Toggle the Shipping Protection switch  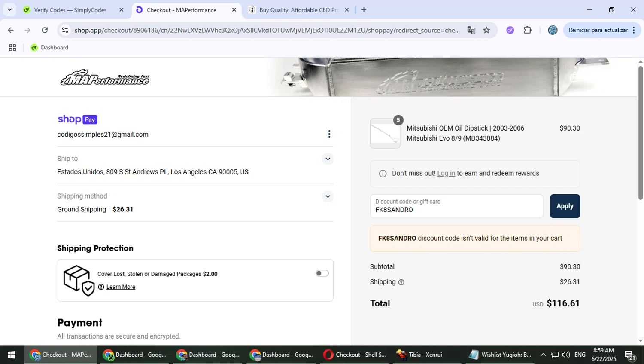(x=322, y=273)
